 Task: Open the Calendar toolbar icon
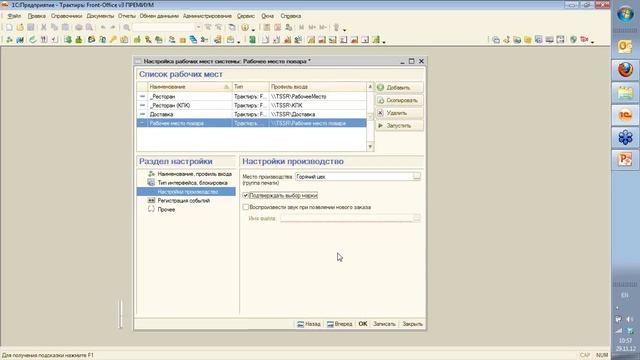pyautogui.click(x=278, y=27)
